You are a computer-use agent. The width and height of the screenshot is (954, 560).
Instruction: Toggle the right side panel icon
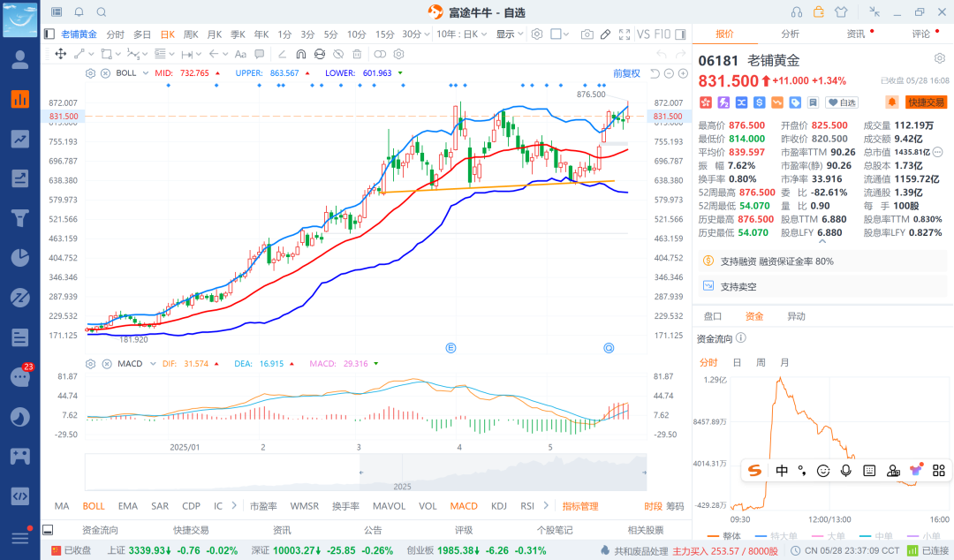pos(680,34)
